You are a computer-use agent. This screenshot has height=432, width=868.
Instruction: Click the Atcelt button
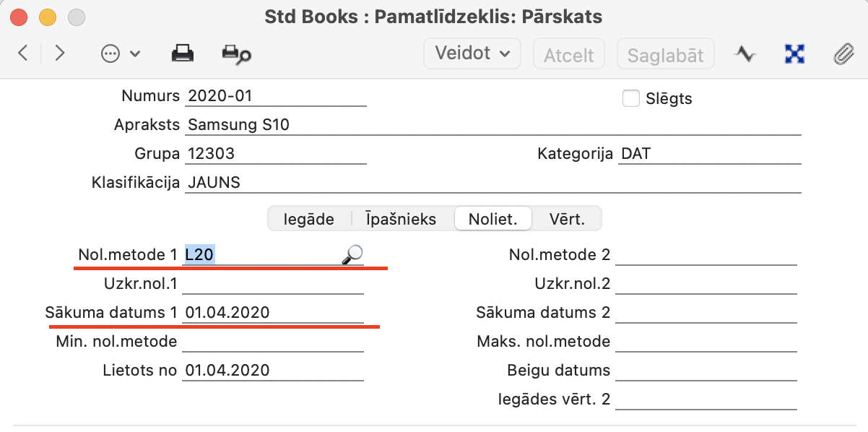(x=568, y=55)
